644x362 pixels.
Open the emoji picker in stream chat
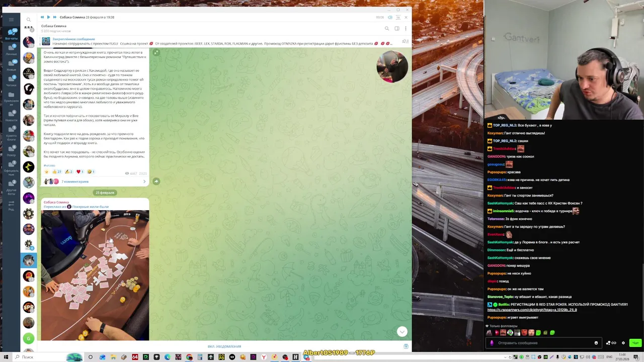pos(596,343)
